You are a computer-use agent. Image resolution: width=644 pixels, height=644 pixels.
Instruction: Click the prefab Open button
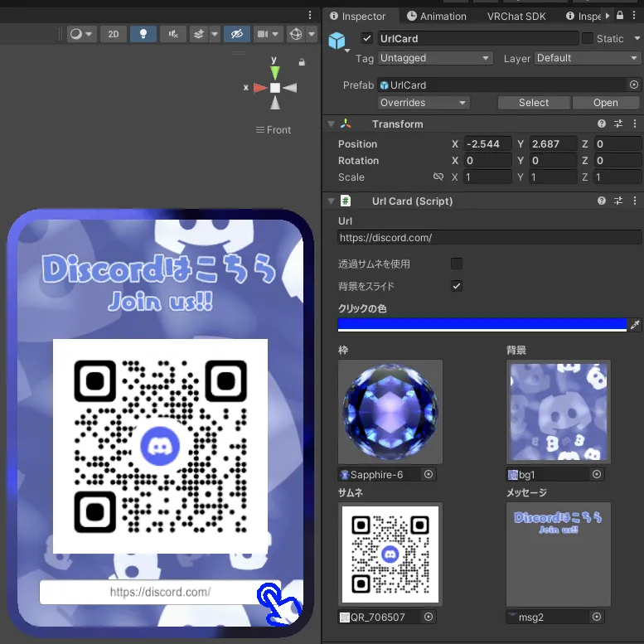pos(606,103)
